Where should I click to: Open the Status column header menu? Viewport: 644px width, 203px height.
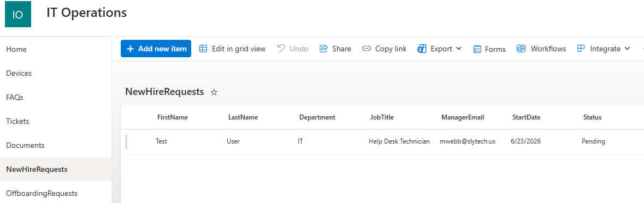(x=592, y=117)
